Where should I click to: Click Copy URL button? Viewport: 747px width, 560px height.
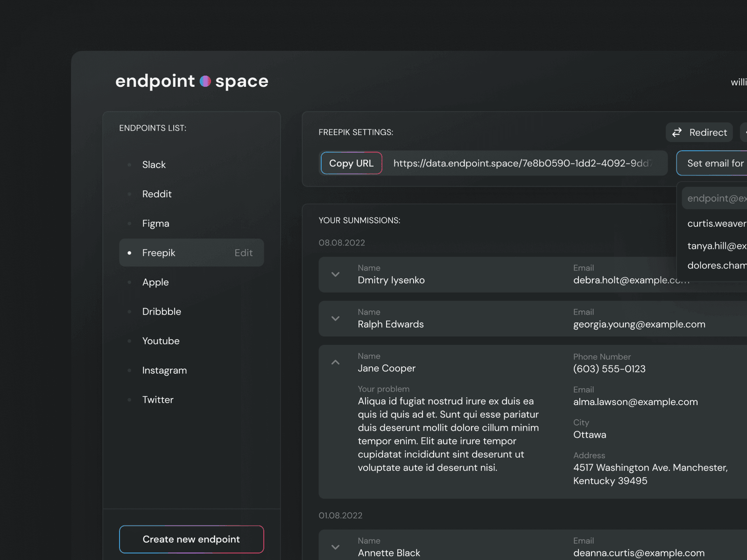[352, 163]
